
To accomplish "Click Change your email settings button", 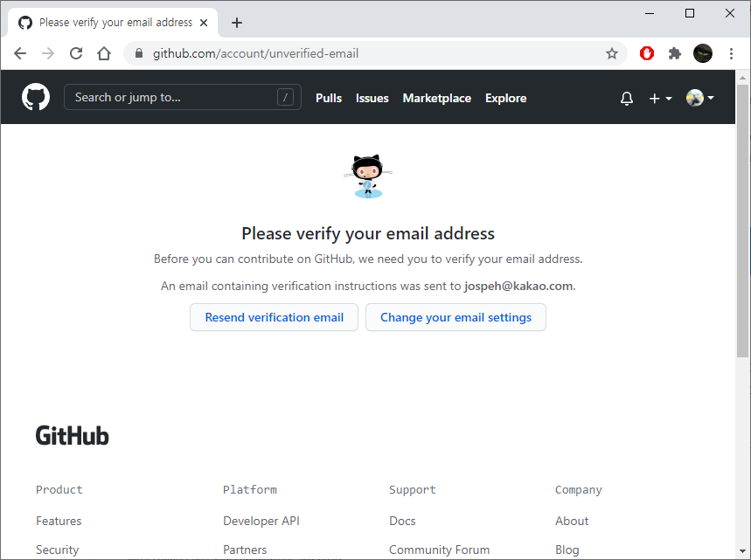I will click(x=455, y=317).
